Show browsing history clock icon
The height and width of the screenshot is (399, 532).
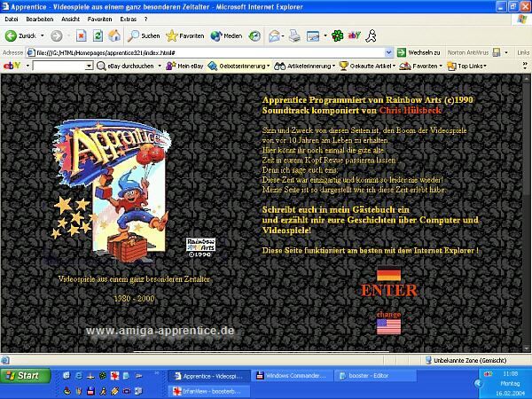254,35
